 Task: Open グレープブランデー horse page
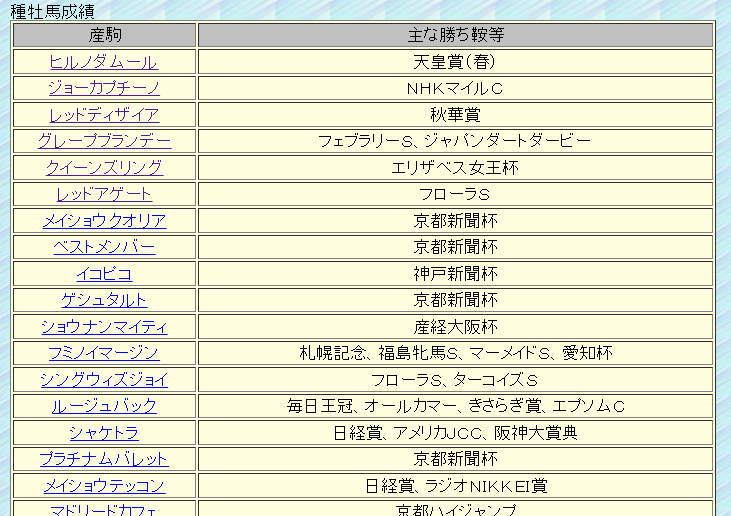(x=104, y=141)
